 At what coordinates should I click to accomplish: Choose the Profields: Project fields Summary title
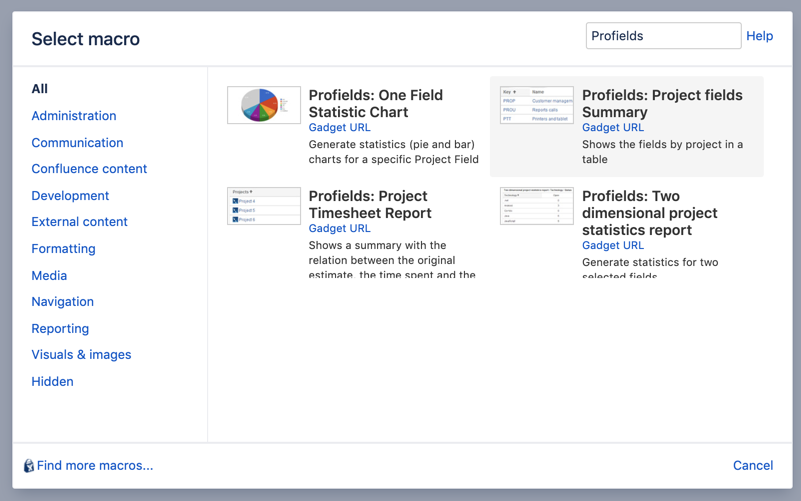(662, 104)
